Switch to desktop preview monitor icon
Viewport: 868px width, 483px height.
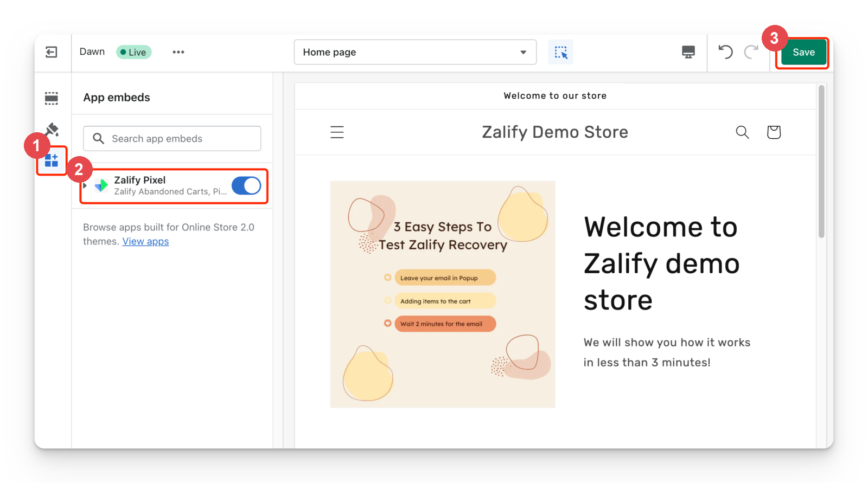pyautogui.click(x=688, y=52)
